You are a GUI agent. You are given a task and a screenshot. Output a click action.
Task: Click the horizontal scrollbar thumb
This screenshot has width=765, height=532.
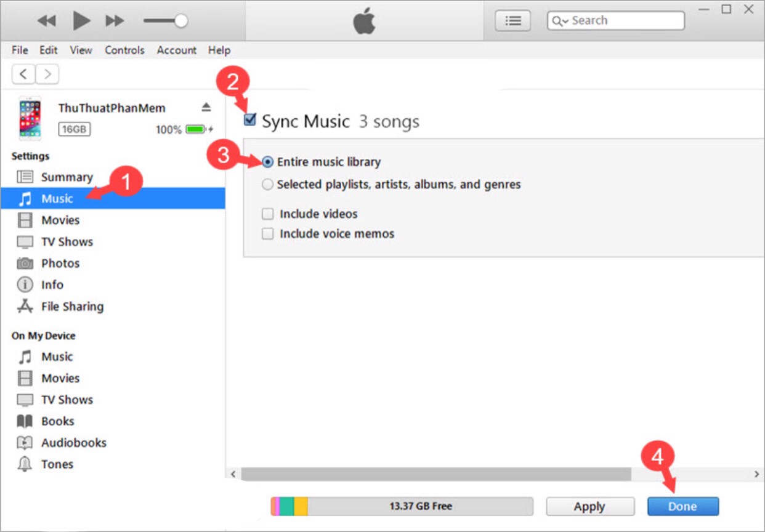[x=436, y=474]
